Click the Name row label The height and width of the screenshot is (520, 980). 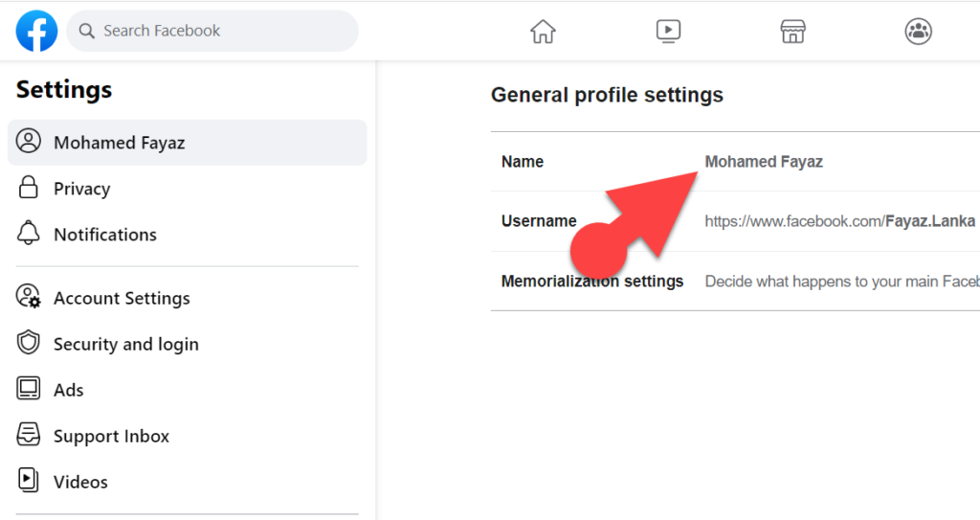point(523,162)
